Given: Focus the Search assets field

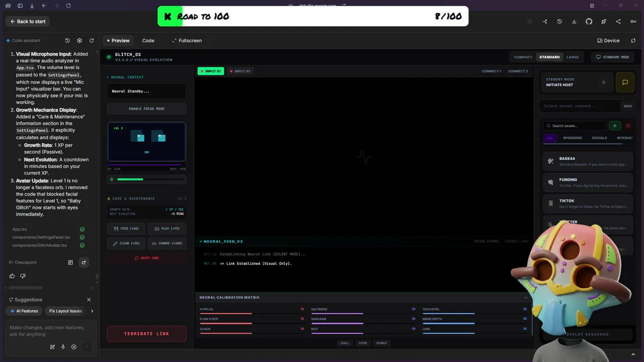Looking at the screenshot, I should click(575, 126).
